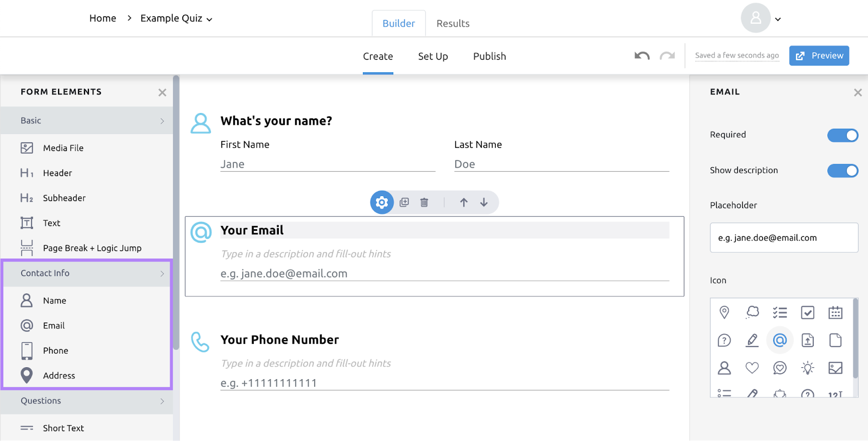Image resolution: width=868 pixels, height=441 pixels.
Task: Choose the person icon in picker
Action: [724, 368]
